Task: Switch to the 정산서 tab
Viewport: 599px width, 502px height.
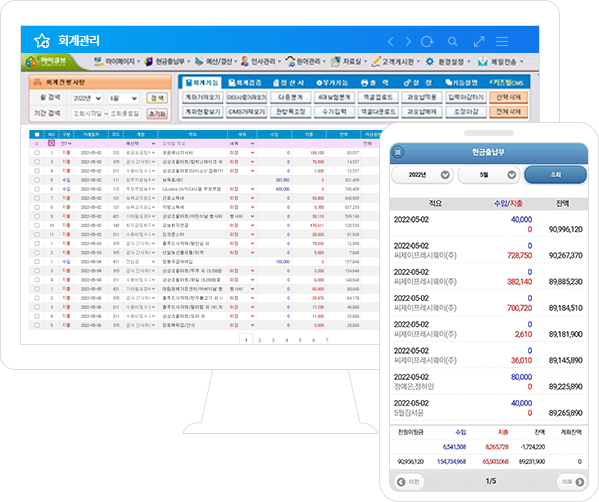Action: tap(288, 83)
